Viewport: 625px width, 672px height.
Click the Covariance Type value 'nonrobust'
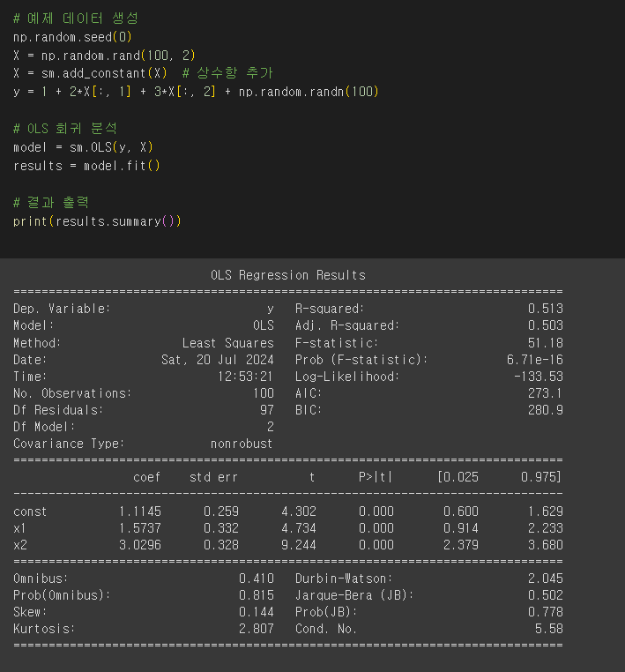(242, 444)
